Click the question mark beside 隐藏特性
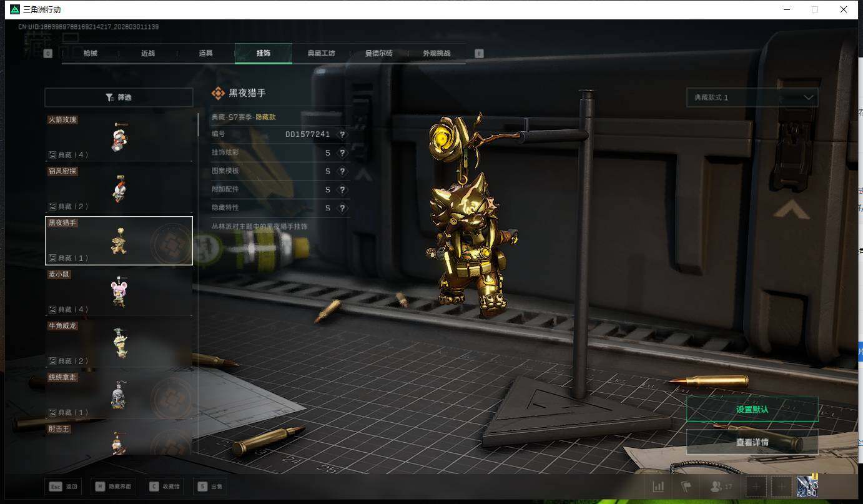 click(x=342, y=208)
